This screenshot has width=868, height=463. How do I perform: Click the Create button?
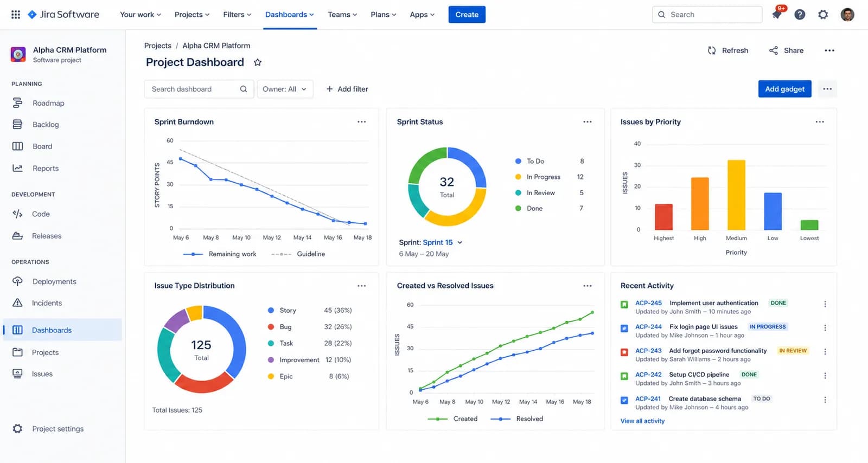pos(467,15)
